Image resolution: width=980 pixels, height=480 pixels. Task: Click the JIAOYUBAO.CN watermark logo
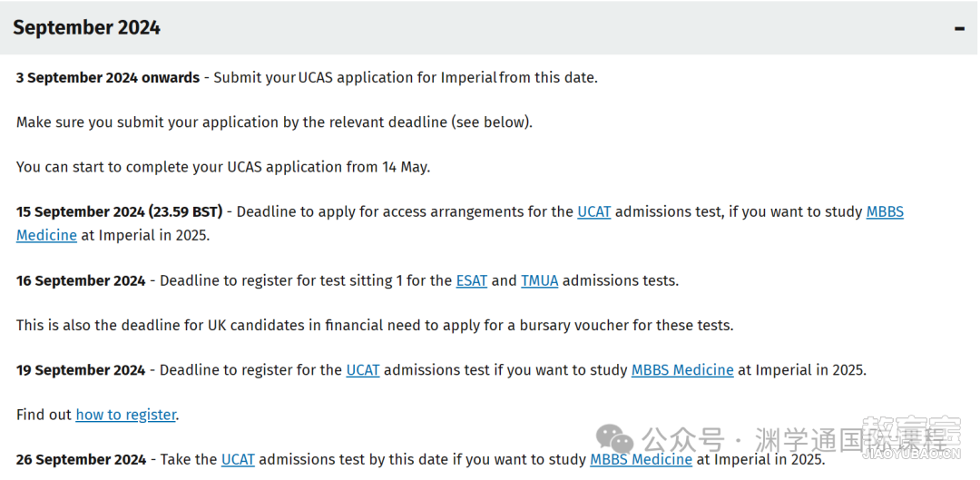pyautogui.click(x=911, y=439)
